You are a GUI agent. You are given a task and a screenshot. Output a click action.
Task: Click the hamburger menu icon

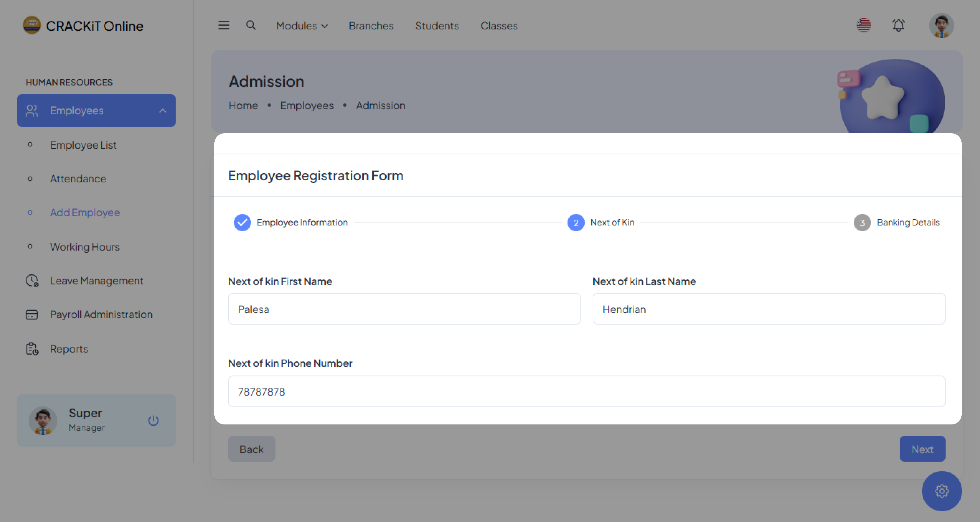tap(223, 26)
